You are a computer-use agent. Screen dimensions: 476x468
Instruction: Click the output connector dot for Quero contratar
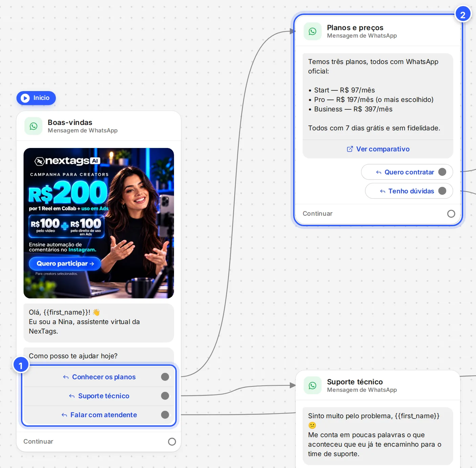[442, 172]
